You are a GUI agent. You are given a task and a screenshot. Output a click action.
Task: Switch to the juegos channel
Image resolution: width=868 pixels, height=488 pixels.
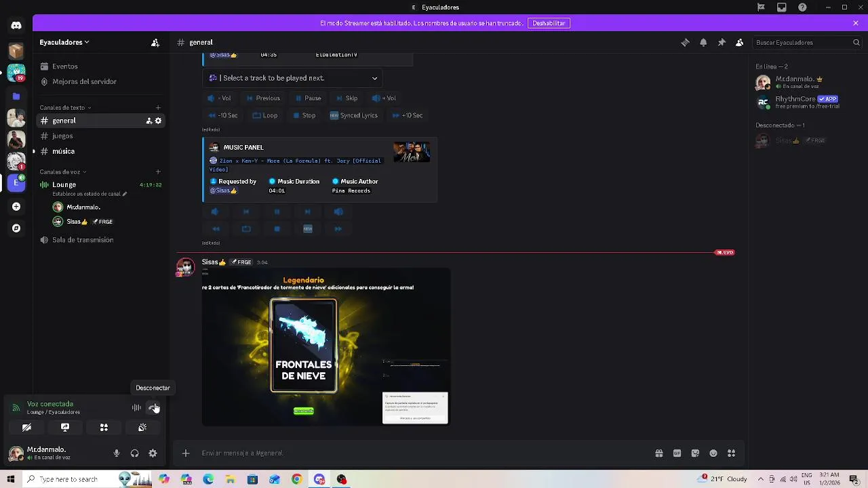click(100, 136)
